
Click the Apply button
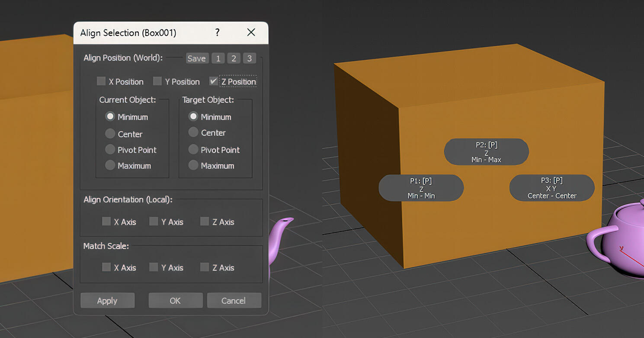[x=107, y=300]
